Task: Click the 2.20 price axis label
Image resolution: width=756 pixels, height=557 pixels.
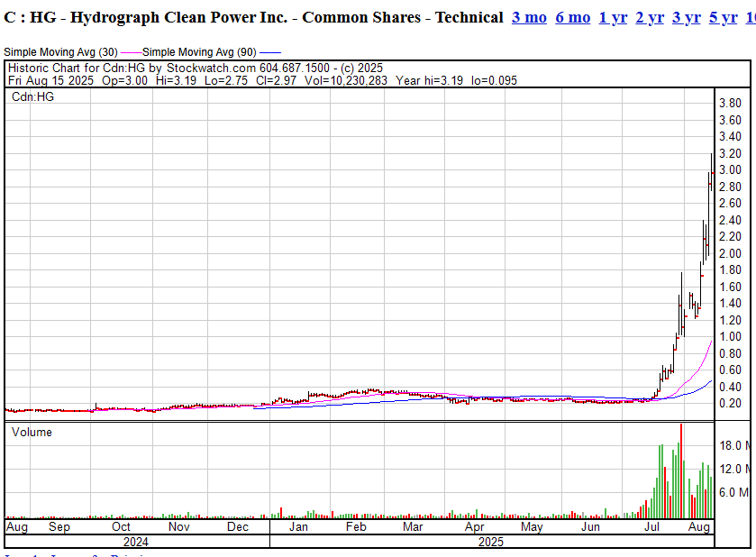Action: tap(730, 236)
